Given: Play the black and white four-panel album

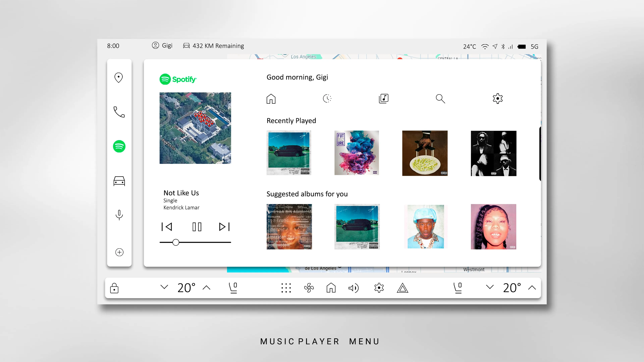Looking at the screenshot, I should pos(494,153).
